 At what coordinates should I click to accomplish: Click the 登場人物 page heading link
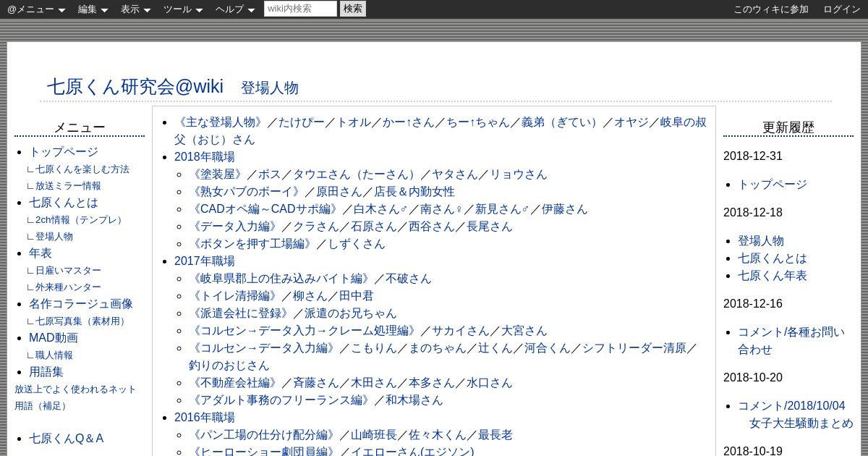[x=270, y=88]
